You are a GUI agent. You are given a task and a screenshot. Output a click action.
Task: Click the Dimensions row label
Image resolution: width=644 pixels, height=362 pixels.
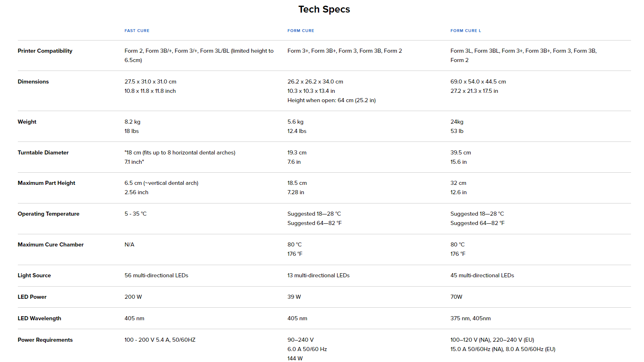(33, 81)
